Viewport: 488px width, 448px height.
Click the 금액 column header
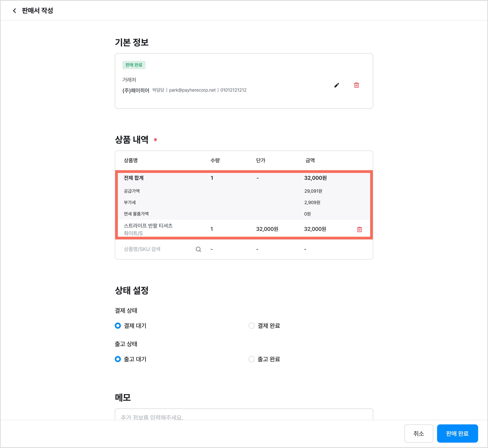(x=310, y=160)
